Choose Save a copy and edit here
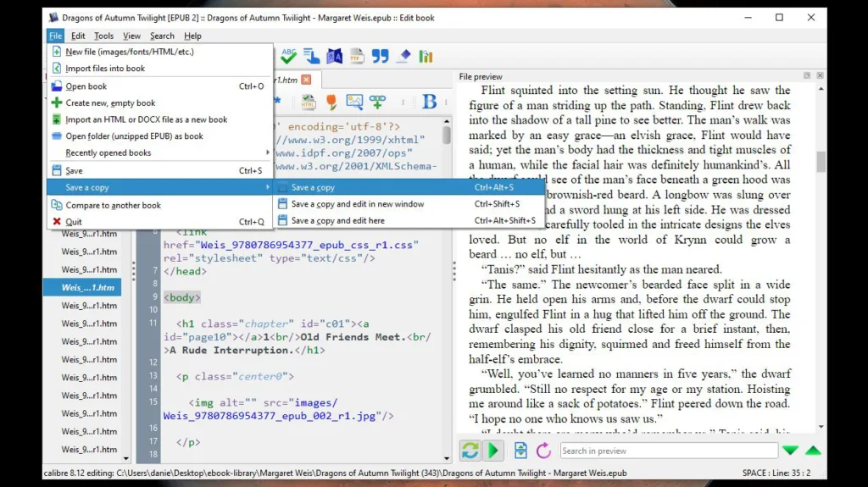Viewport: 868px width, 487px height. click(409, 220)
